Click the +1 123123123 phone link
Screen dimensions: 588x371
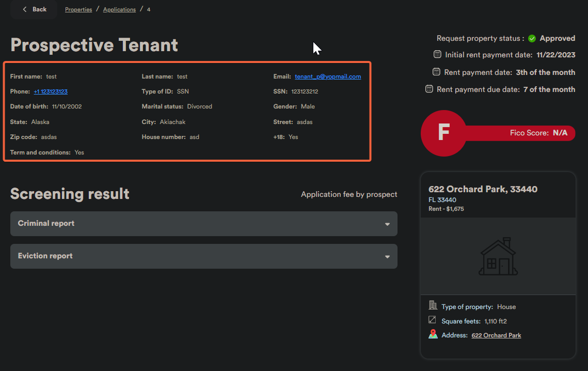(x=51, y=91)
